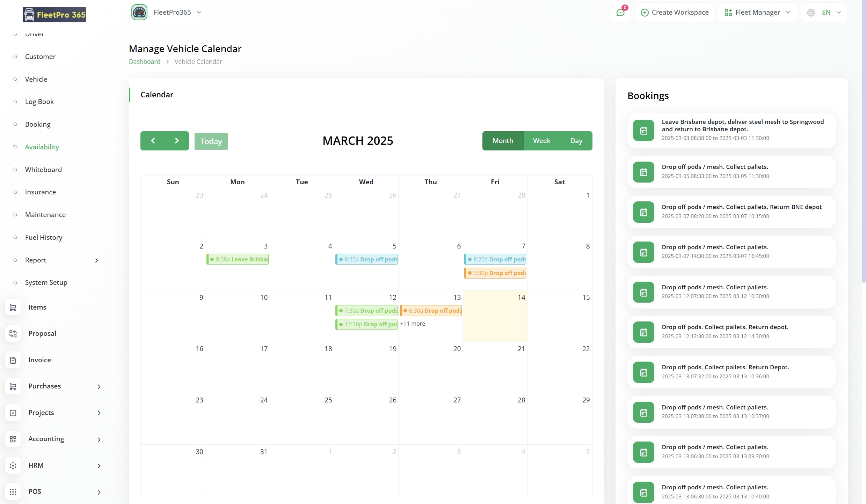The image size is (866, 504).
Task: Open the 8:33a Drop off pods event
Action: [366, 259]
